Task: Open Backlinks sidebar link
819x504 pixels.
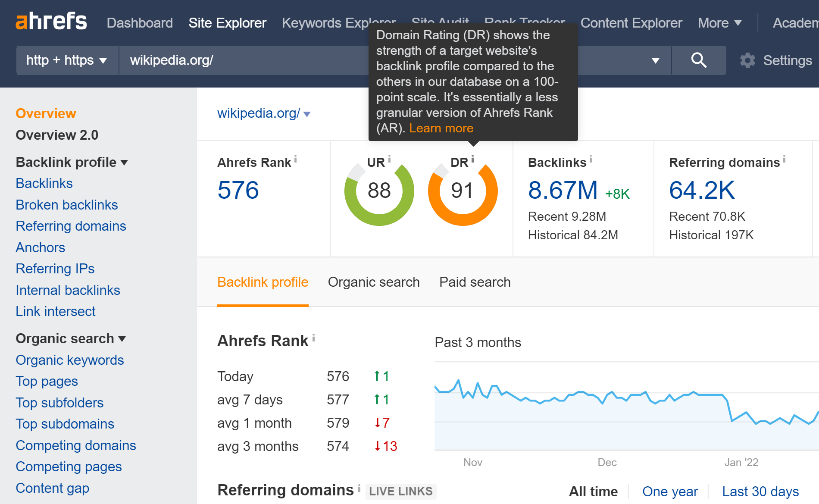Action: tap(44, 183)
